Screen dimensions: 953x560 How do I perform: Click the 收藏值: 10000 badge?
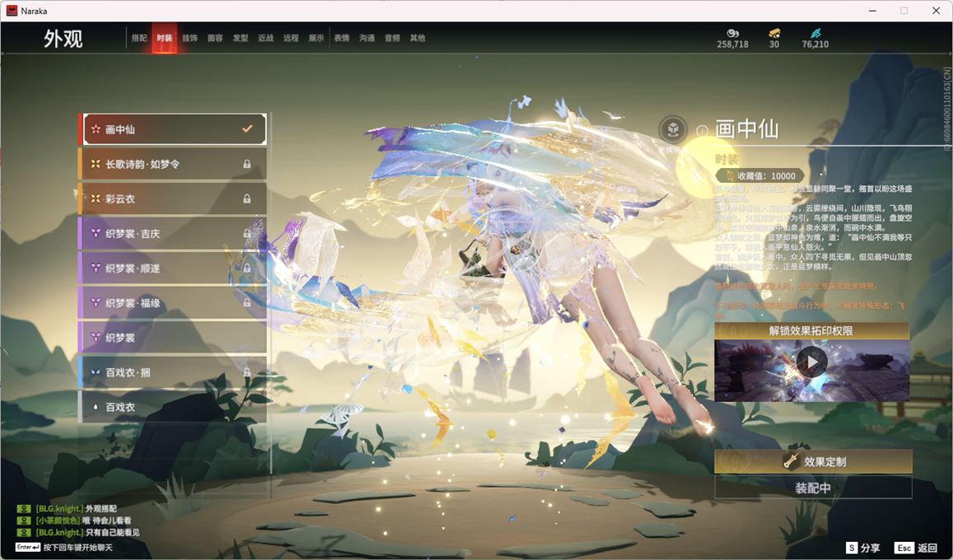coord(759,175)
